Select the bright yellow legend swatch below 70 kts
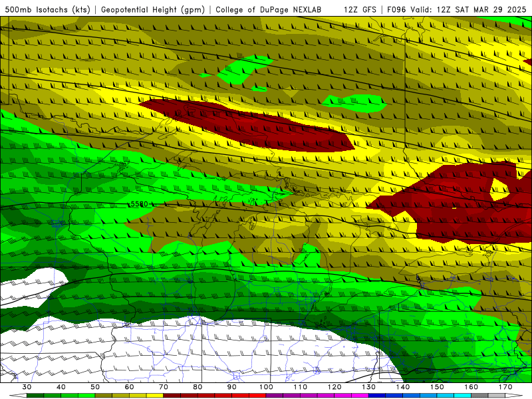Viewport: 532px width, 399px height. (155, 396)
